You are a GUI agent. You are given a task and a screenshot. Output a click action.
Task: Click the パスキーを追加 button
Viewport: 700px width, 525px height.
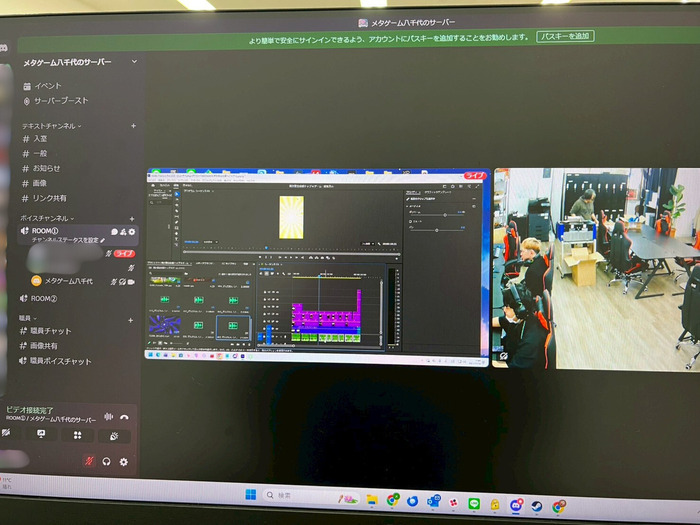coord(565,36)
